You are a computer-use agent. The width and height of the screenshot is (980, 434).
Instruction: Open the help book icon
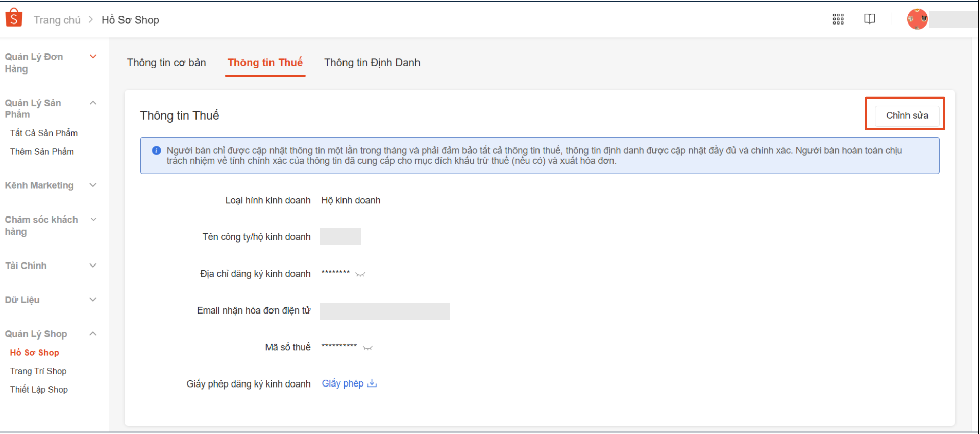click(x=870, y=19)
